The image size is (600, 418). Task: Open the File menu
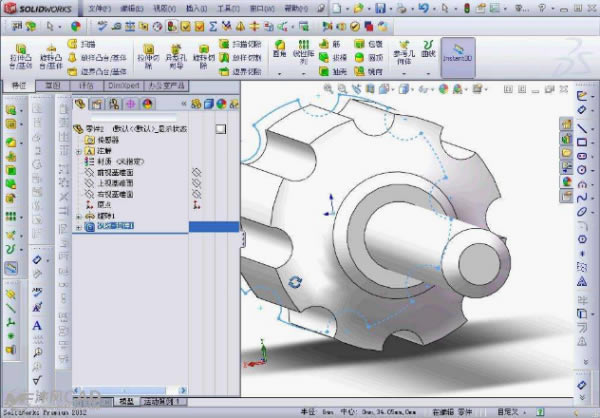tap(100, 7)
